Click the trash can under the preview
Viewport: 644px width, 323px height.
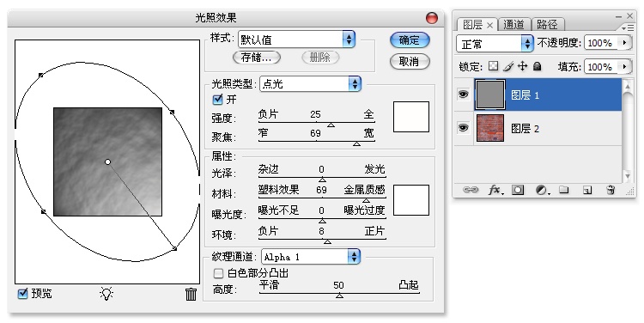191,294
